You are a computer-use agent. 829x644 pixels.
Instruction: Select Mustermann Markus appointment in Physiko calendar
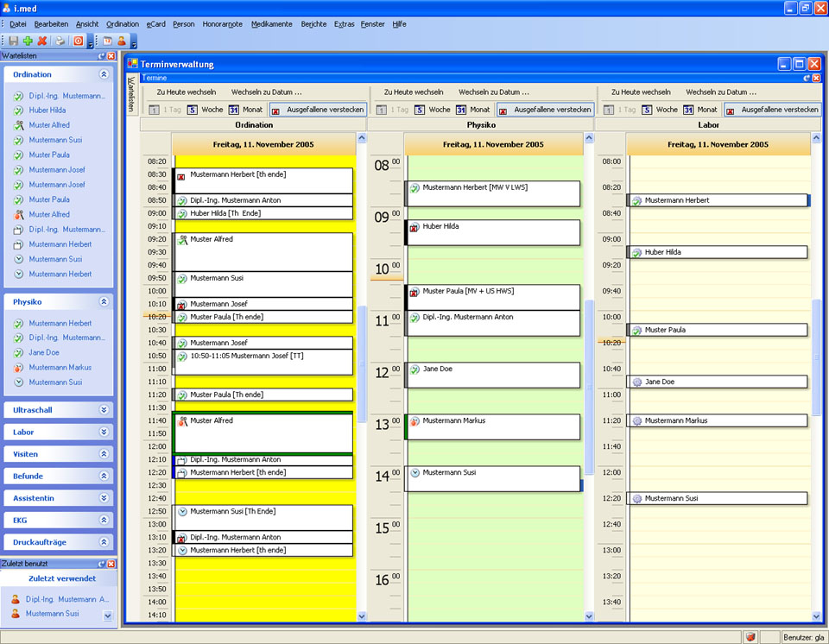[x=492, y=426]
